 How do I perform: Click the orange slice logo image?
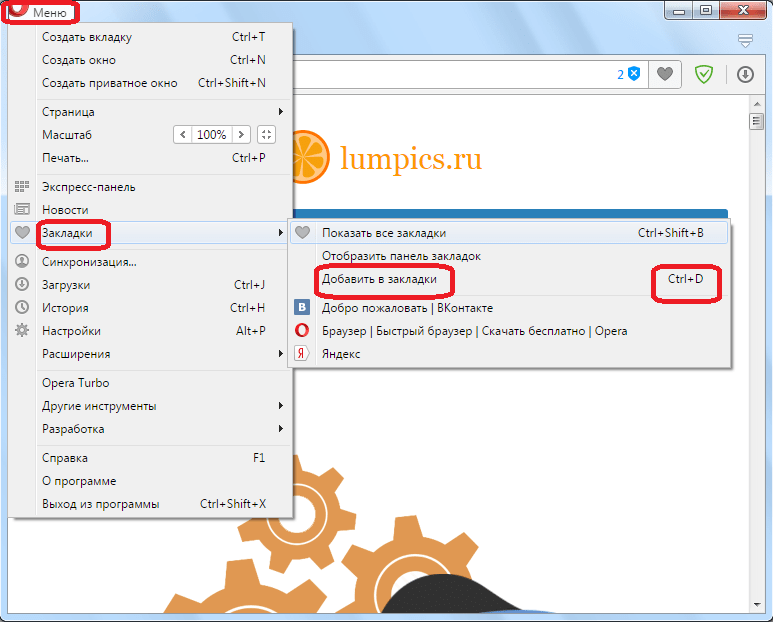pyautogui.click(x=311, y=157)
